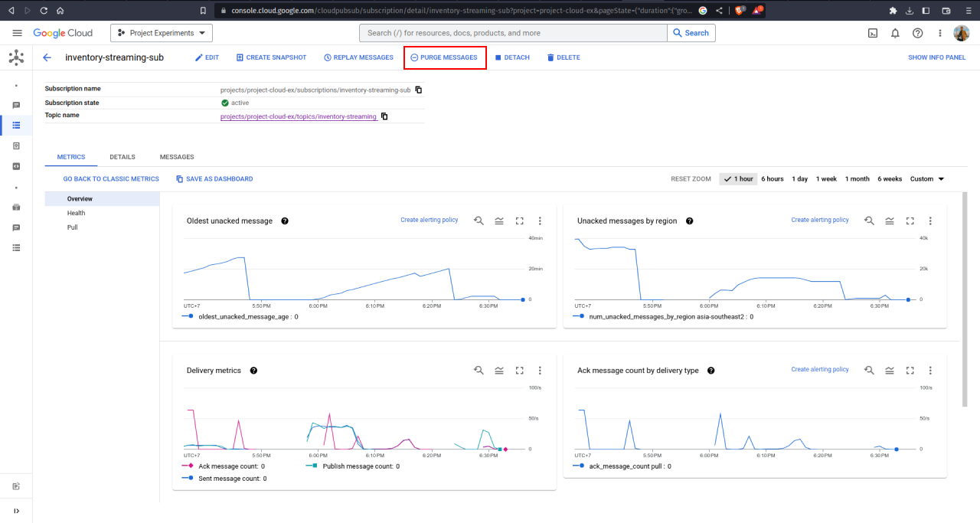Click the back arrow beside inventory-streaming-sub
The height and width of the screenshot is (523, 980).
coord(47,57)
